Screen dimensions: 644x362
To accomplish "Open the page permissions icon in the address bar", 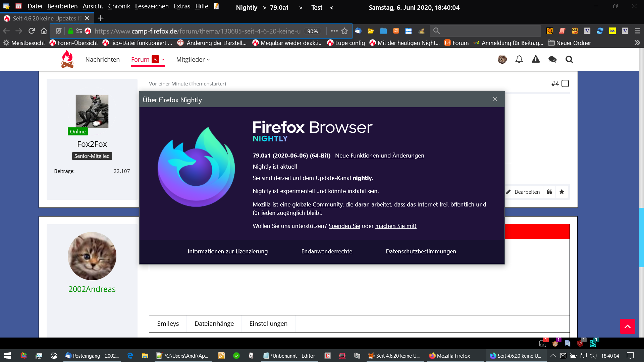I will (79, 31).
